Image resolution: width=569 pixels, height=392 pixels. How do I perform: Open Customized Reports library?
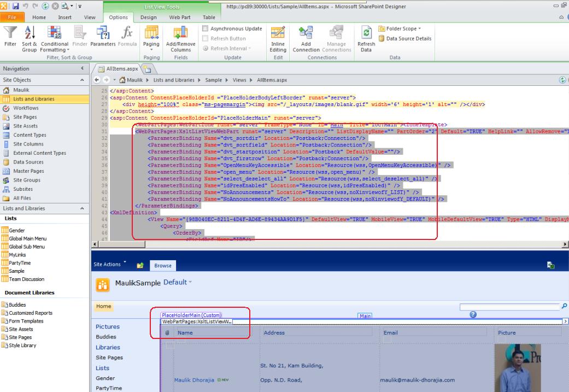(31, 313)
